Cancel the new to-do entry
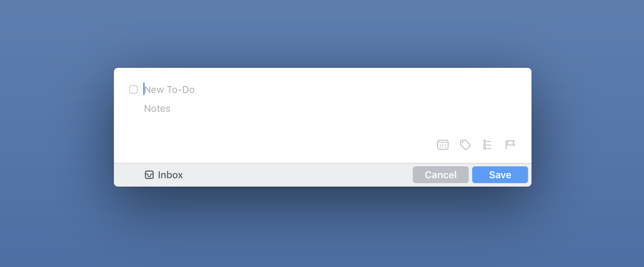 (441, 175)
